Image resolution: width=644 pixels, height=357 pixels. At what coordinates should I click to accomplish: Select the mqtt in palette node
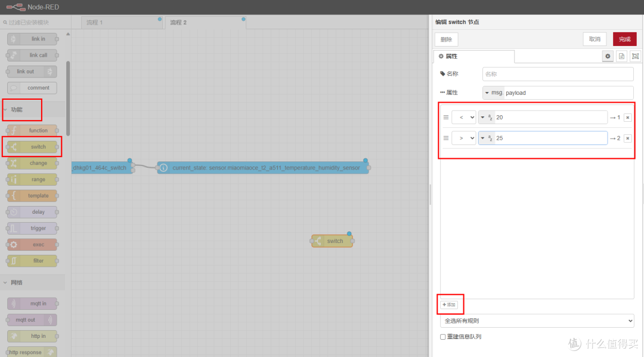[32, 303]
